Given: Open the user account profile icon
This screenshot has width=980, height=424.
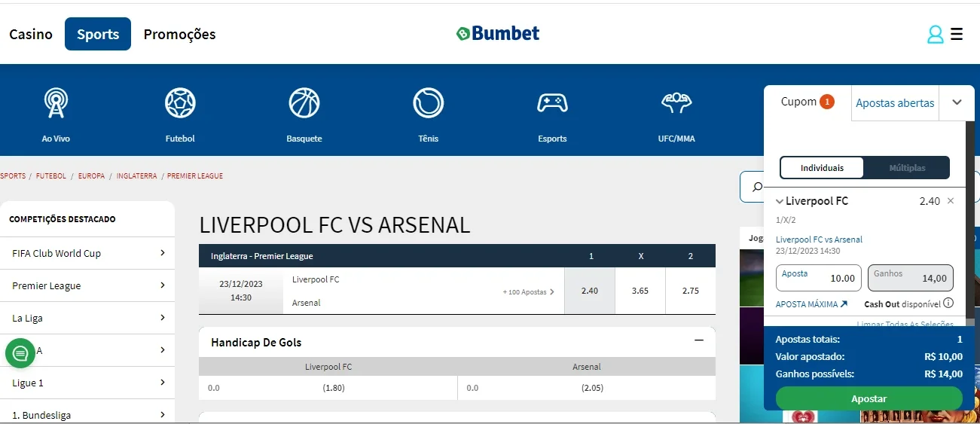Looking at the screenshot, I should pos(935,35).
